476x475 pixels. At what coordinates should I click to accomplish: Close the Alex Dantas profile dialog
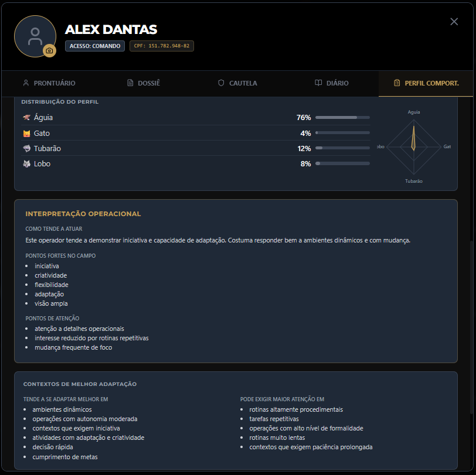tap(454, 21)
